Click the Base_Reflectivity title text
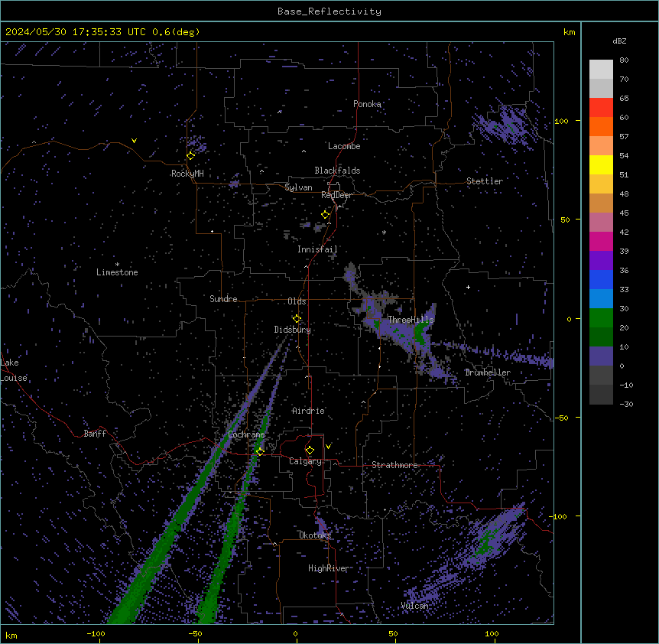Screen dimensions: 659x644 tap(329, 11)
